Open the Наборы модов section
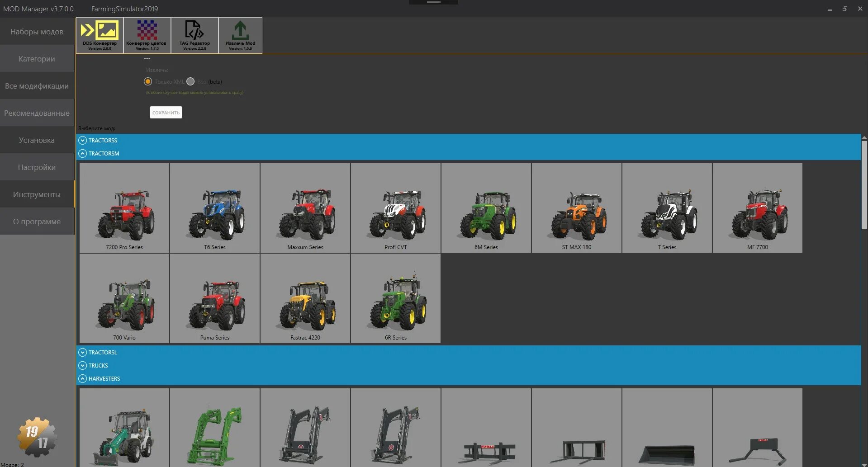This screenshot has width=868, height=467. [x=37, y=32]
